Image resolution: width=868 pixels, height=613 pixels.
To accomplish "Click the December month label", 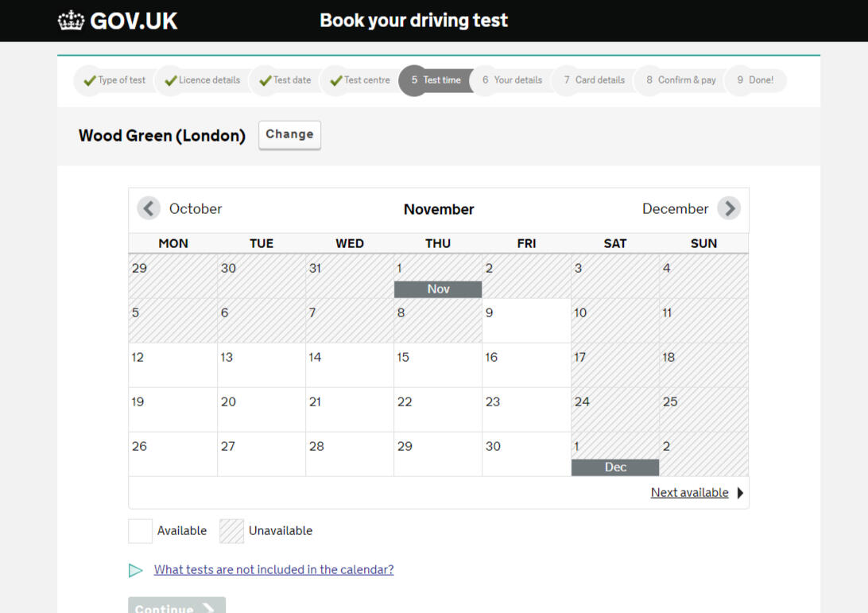I will (675, 209).
